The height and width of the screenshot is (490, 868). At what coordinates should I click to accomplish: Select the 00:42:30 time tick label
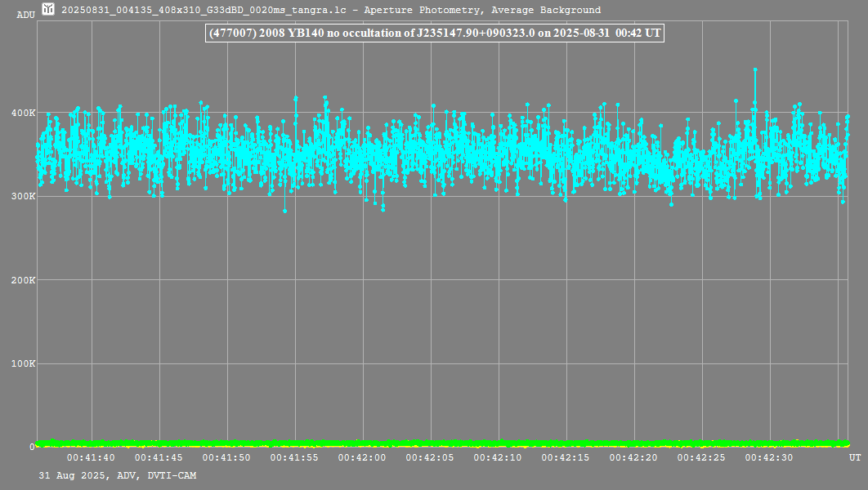click(769, 458)
